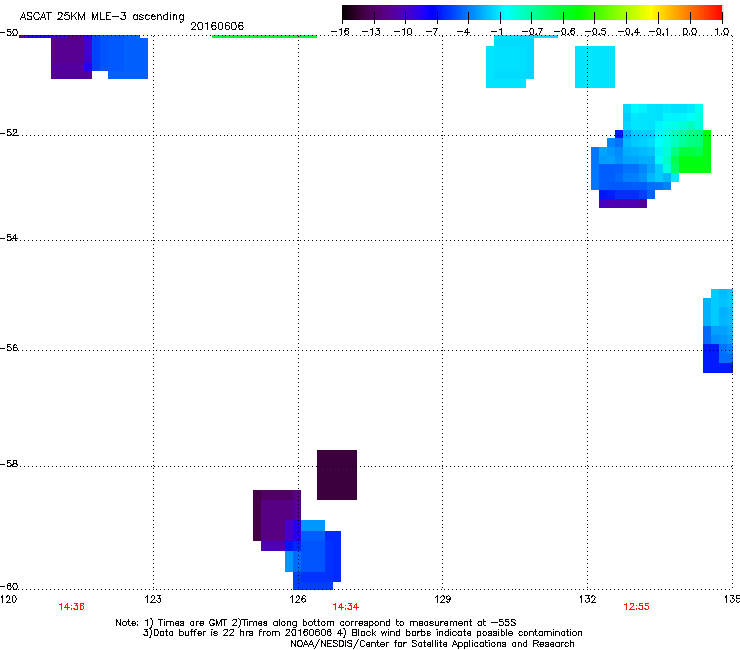
Task: Click the date label 20160606
Action: (217, 26)
